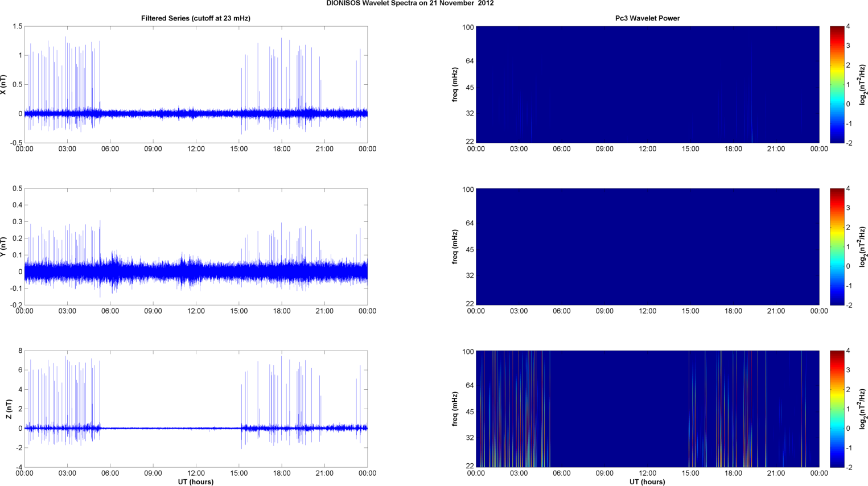Click the '-0.2' tick on the Y plot

click(x=16, y=305)
